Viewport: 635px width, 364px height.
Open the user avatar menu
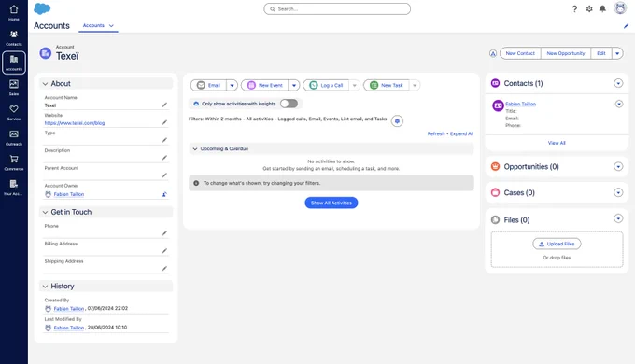620,8
